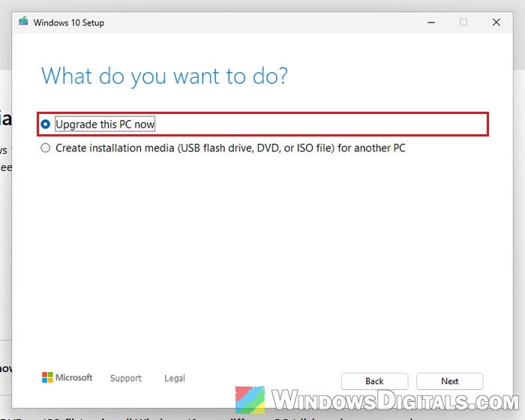This screenshot has width=525, height=420.
Task: Minimize the Windows 10 Setup window
Action: coord(431,22)
